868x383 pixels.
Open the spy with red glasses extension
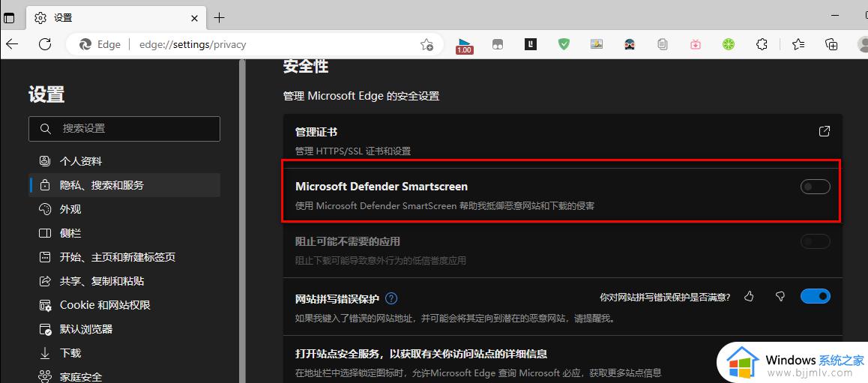coord(630,44)
